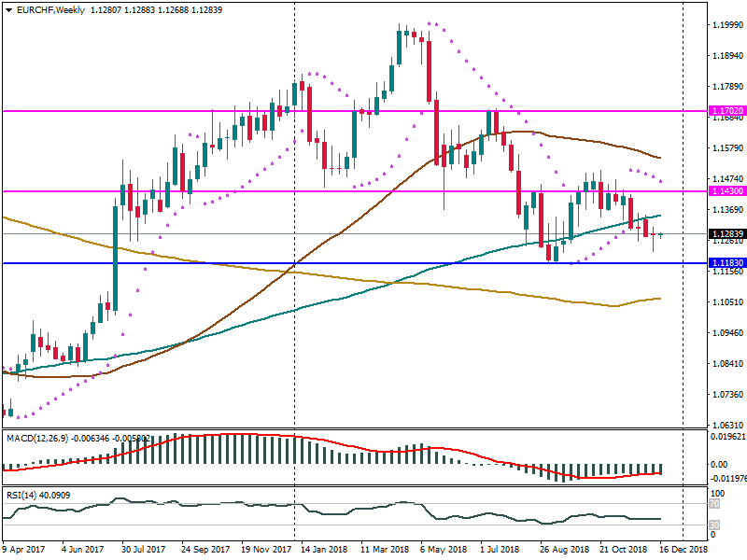Click the 16 Dec 2018 date label
This screenshot has width=747, height=560.
[685, 552]
